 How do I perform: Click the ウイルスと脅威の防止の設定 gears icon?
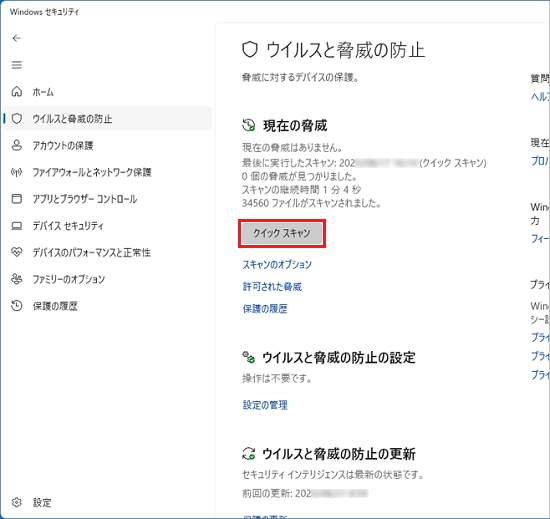coord(249,357)
